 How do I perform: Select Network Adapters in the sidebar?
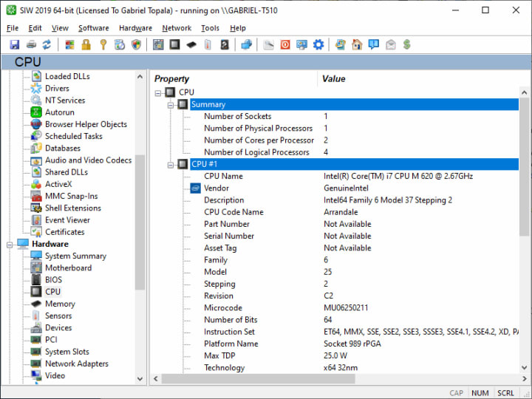(x=77, y=364)
